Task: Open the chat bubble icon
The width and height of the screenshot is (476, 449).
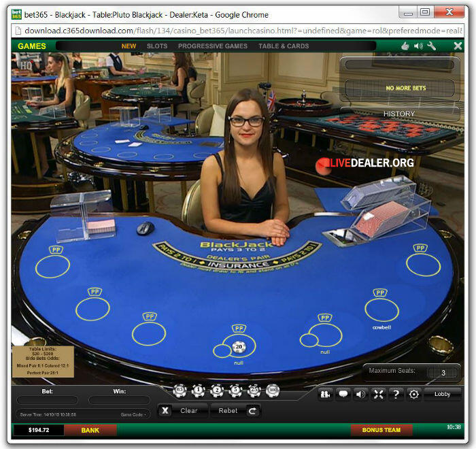Action: click(343, 394)
